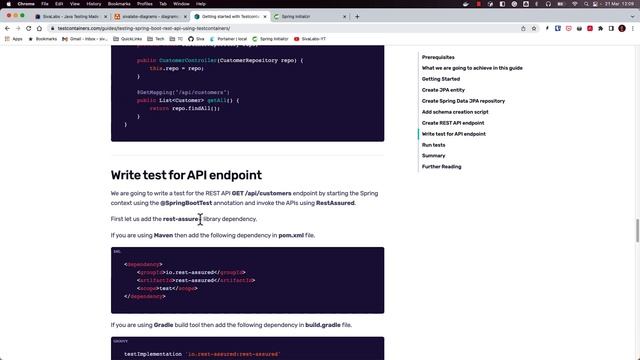Bookmark this page with the star icon
640x360 pixels.
click(x=534, y=29)
